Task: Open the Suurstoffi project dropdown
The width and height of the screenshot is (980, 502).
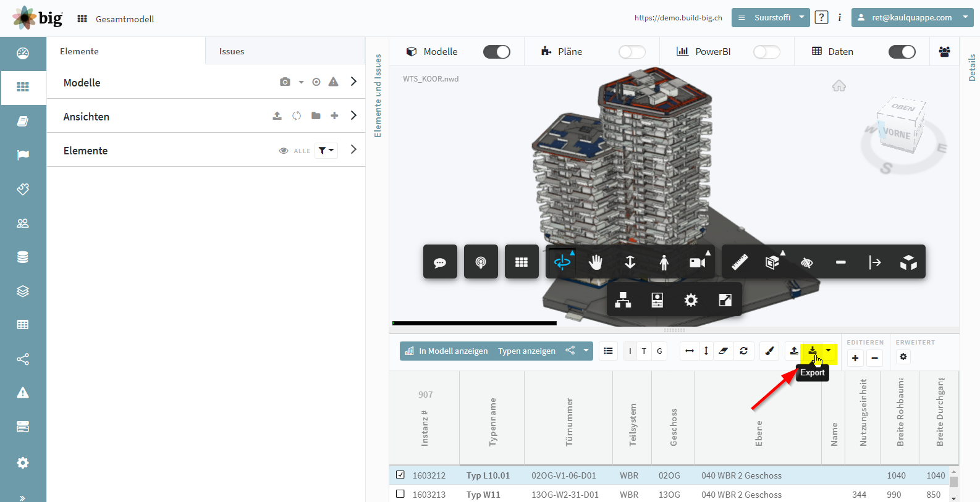Action: click(x=771, y=17)
